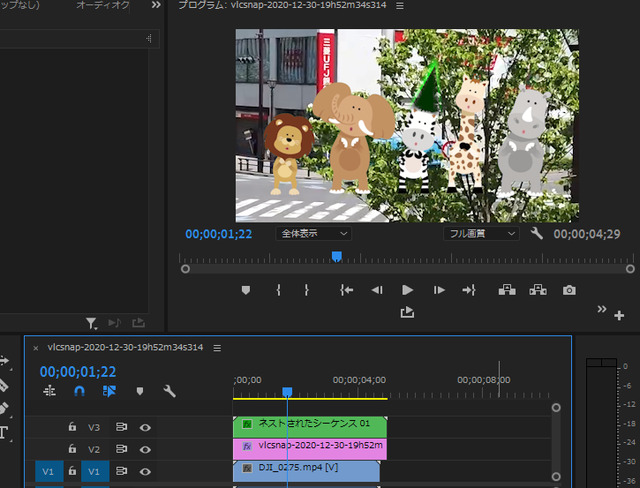
Task: Select the オーディオク tab
Action: tap(103, 5)
